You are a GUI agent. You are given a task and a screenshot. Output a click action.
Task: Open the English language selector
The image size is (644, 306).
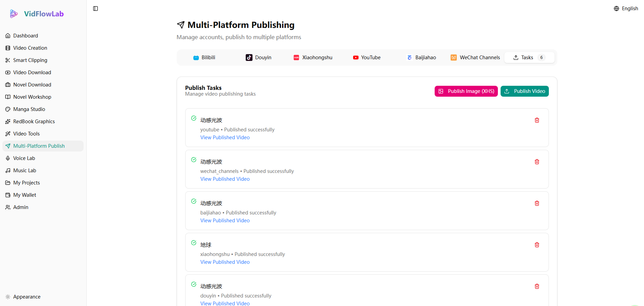pyautogui.click(x=626, y=9)
